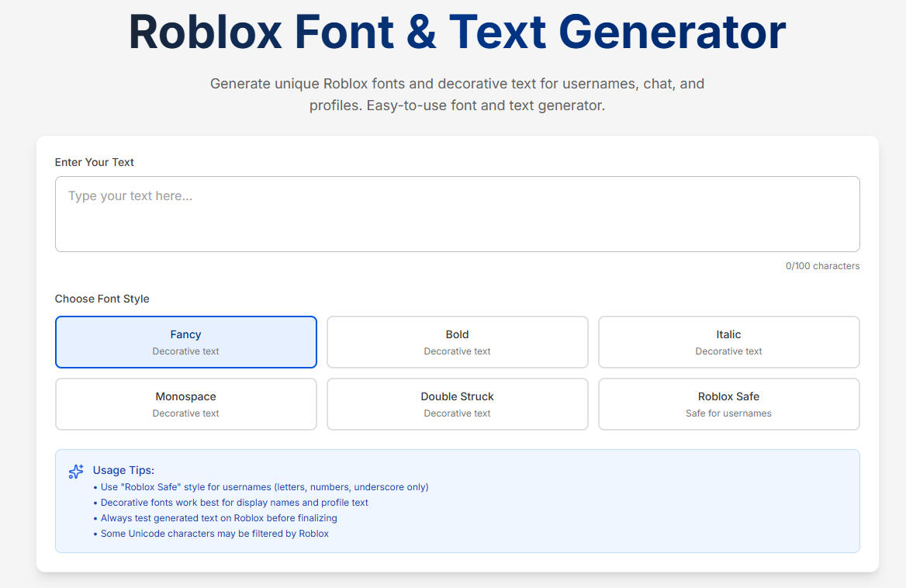
Task: Choose the Bold font style
Action: pos(457,342)
